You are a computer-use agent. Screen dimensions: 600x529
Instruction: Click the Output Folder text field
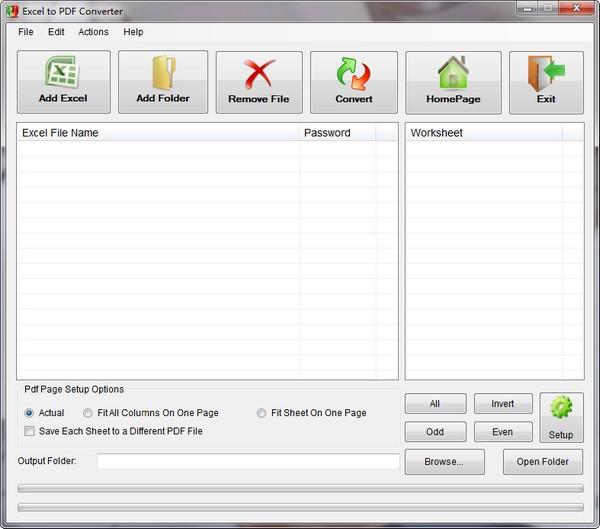[248, 461]
